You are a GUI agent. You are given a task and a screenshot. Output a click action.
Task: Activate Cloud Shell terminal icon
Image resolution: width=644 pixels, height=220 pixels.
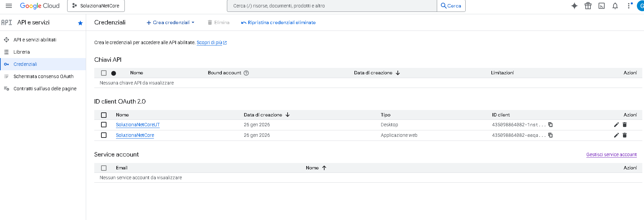click(601, 6)
